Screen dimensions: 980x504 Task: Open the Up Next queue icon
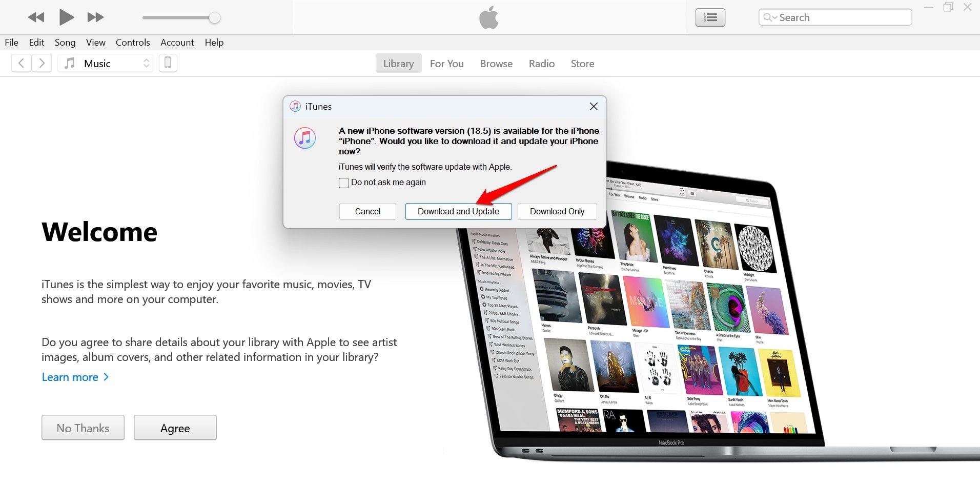[x=709, y=17]
